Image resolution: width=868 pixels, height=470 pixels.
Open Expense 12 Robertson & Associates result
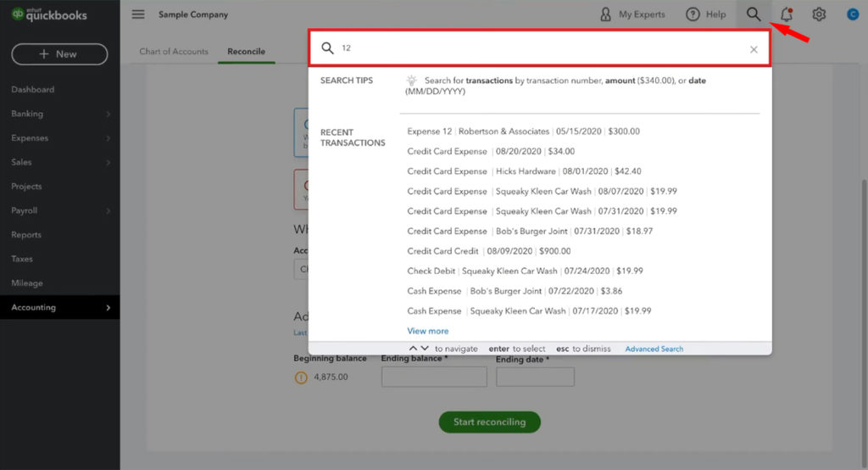tap(523, 131)
